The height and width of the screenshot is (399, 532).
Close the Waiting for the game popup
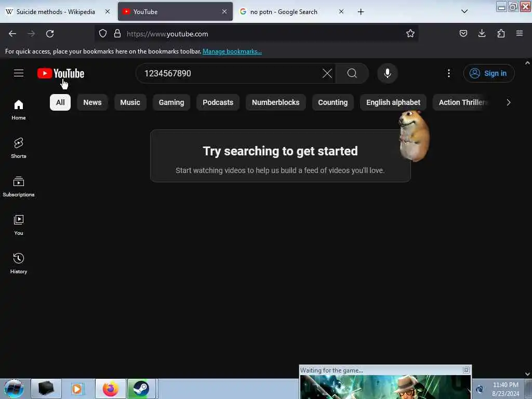(x=466, y=370)
